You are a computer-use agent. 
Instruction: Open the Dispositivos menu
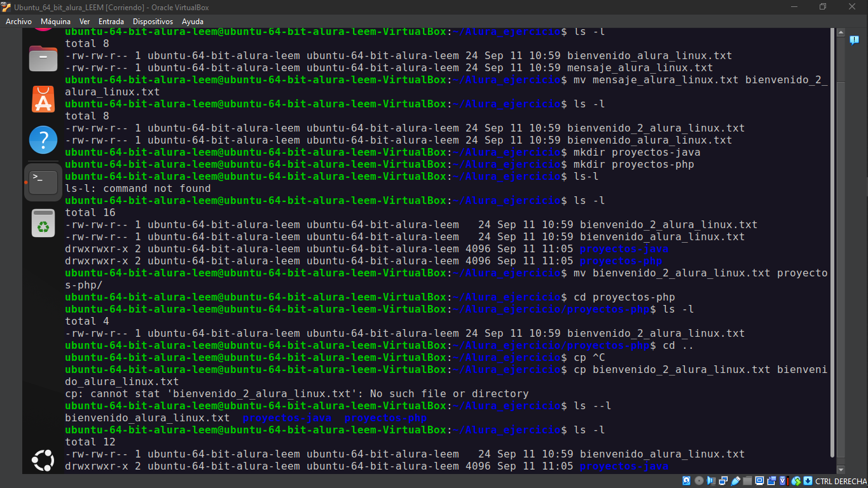pos(153,22)
